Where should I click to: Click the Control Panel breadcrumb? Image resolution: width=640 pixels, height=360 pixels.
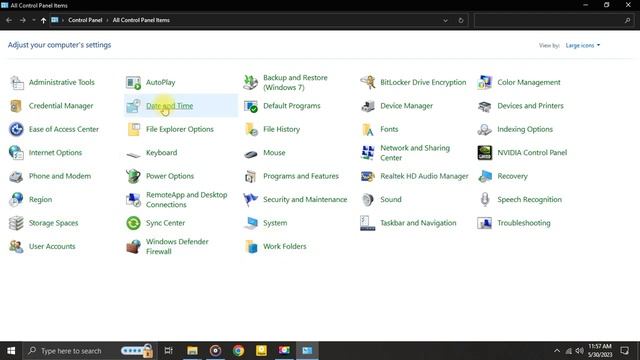(x=85, y=20)
